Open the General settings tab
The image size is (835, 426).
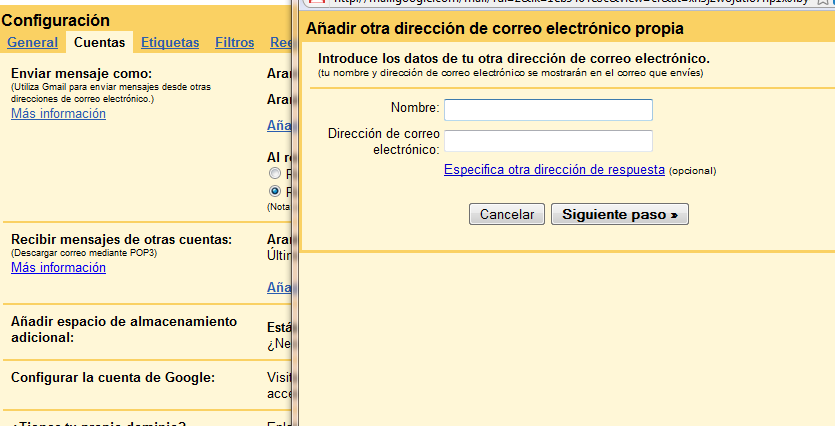click(x=32, y=42)
